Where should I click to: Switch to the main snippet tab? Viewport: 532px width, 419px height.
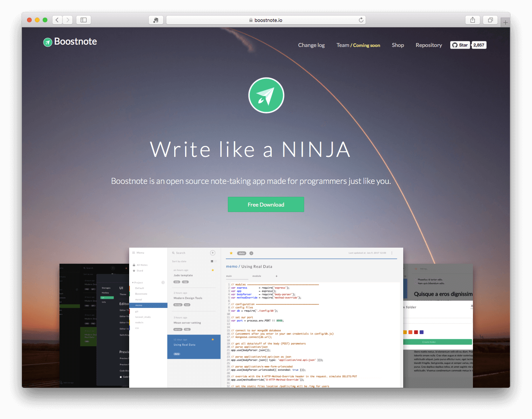(229, 276)
